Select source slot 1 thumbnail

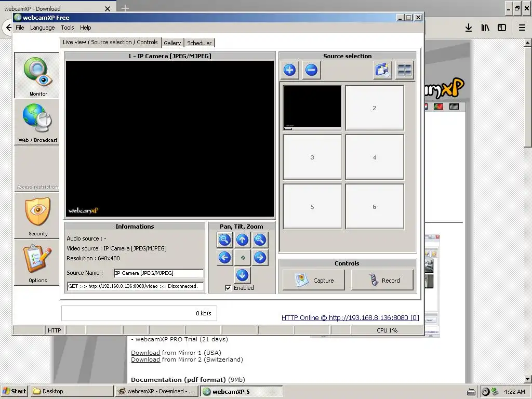[x=312, y=108]
